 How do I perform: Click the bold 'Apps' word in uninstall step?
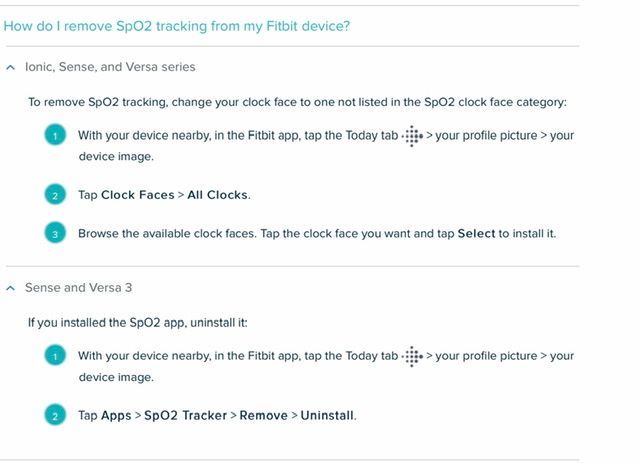point(116,416)
